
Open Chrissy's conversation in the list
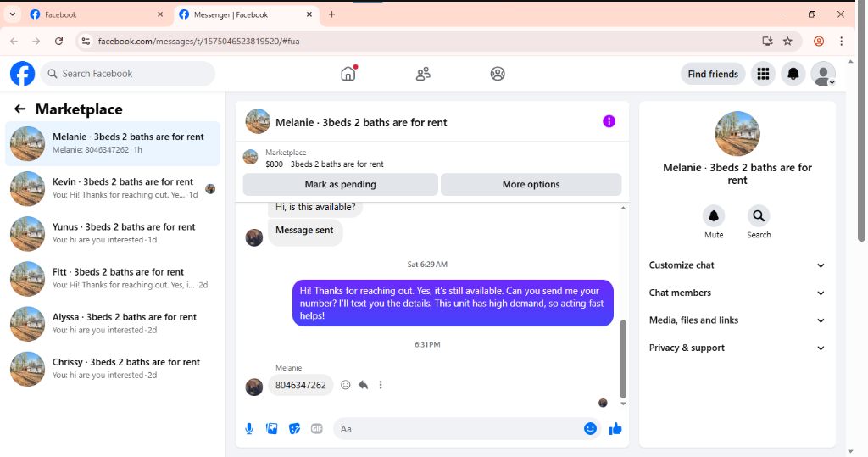[x=113, y=369]
